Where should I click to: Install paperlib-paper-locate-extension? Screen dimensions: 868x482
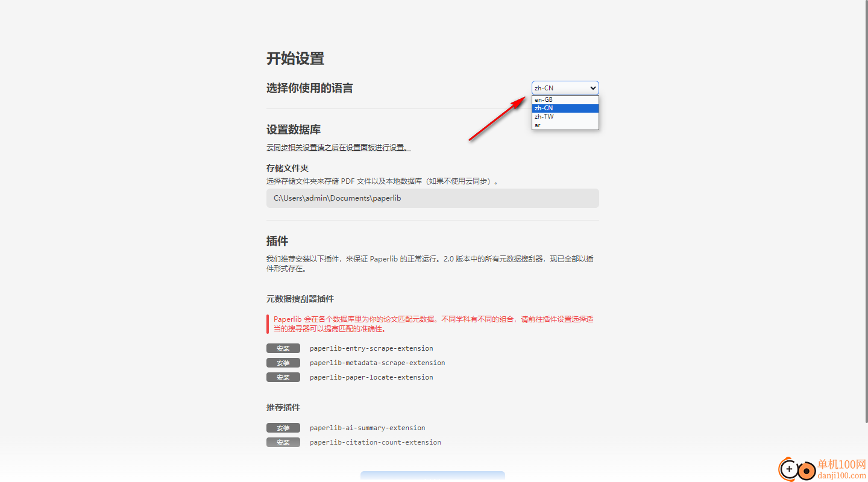pyautogui.click(x=283, y=377)
